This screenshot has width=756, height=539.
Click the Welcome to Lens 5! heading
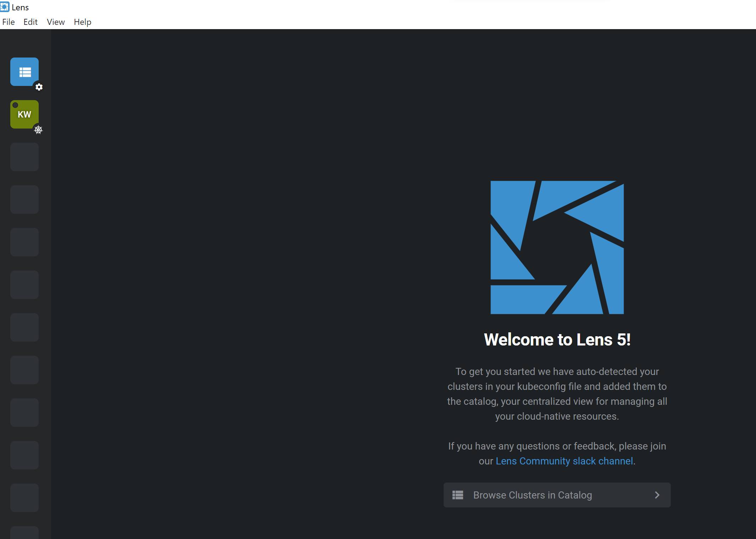point(557,339)
